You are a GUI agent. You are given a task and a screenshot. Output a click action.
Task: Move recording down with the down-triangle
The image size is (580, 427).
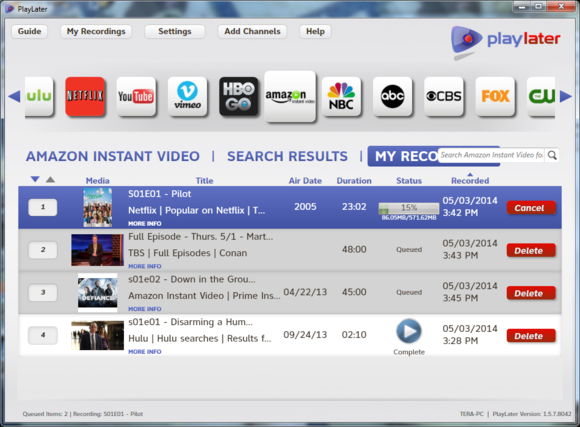click(x=35, y=179)
